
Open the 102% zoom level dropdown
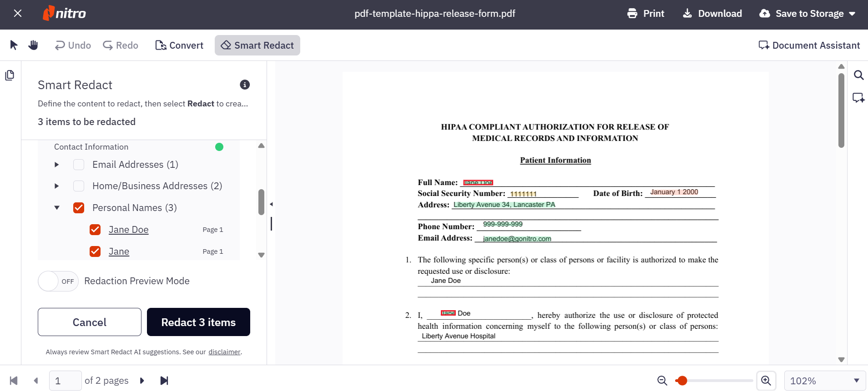[x=825, y=381]
